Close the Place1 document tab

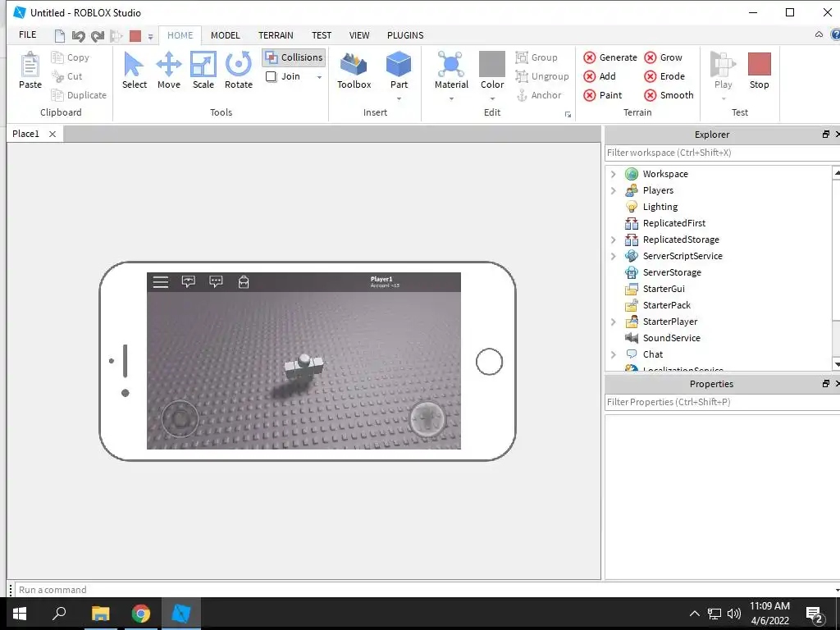point(52,134)
